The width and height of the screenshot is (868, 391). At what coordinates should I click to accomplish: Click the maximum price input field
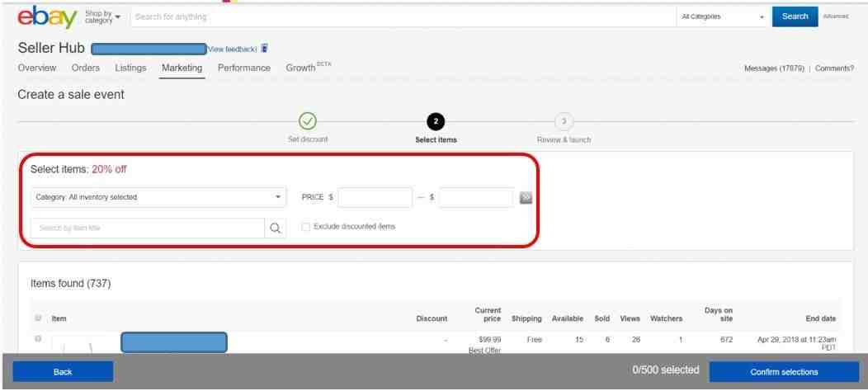coord(476,198)
